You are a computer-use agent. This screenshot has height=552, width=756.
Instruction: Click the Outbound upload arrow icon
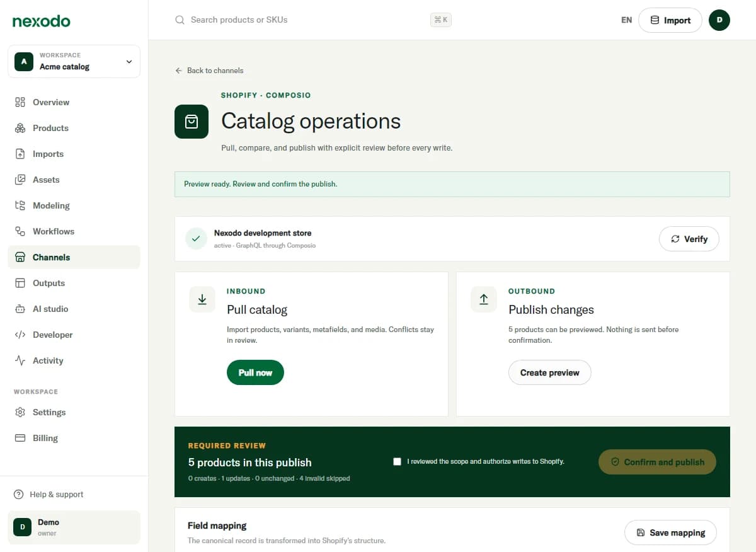click(x=484, y=299)
